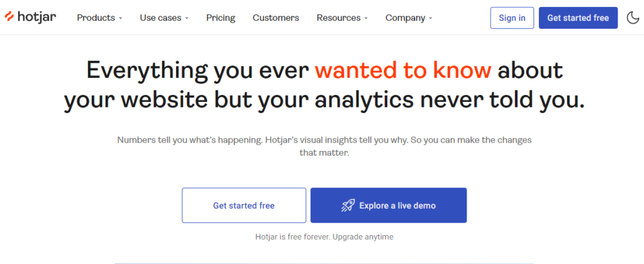Toggle dark mode with the moon icon
This screenshot has width=644, height=264.
(633, 18)
